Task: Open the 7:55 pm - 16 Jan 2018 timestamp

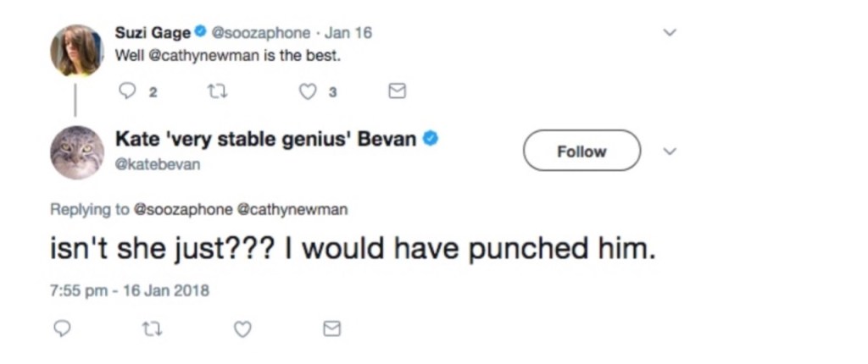Action: (x=129, y=290)
